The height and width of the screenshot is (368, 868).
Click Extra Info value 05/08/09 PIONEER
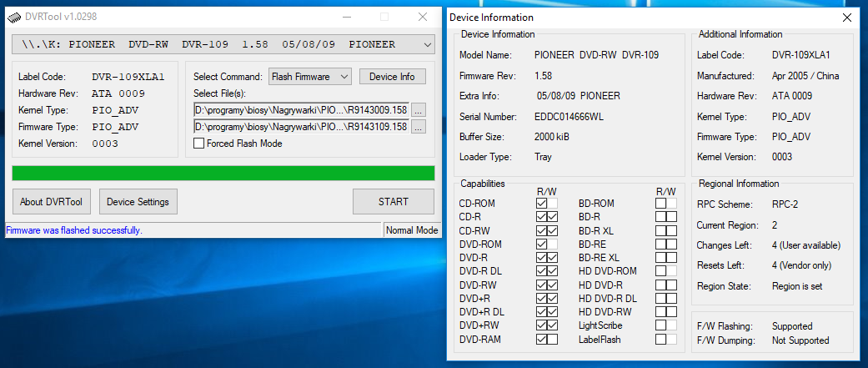[579, 97]
